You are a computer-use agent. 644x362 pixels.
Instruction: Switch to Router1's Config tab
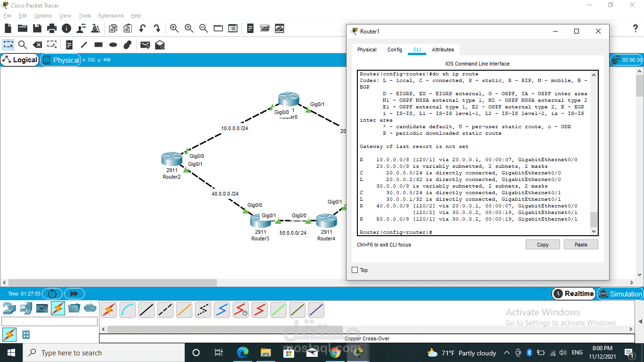395,49
